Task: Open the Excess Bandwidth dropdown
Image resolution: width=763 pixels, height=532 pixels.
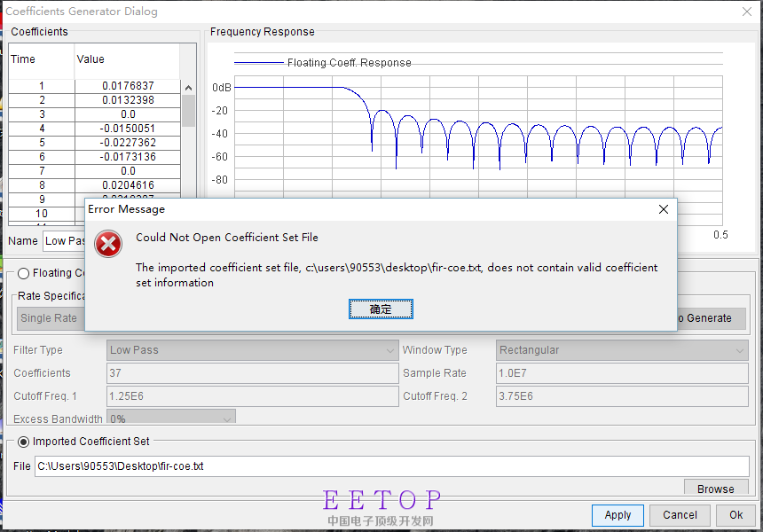Action: 171,419
